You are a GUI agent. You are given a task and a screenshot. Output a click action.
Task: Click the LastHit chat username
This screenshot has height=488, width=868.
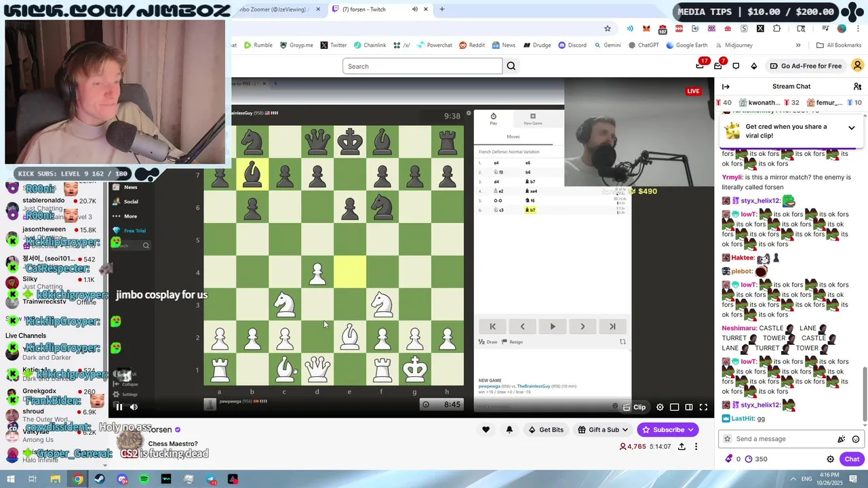[x=743, y=419]
